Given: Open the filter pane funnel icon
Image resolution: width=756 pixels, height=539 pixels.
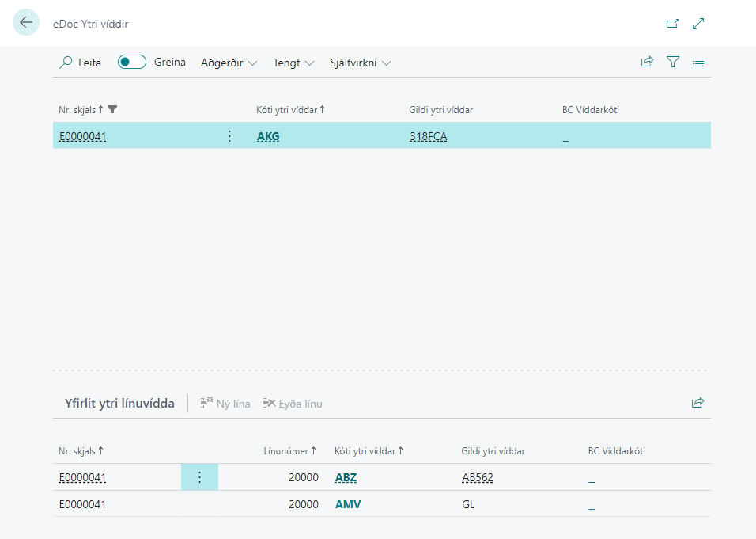Looking at the screenshot, I should (x=673, y=62).
